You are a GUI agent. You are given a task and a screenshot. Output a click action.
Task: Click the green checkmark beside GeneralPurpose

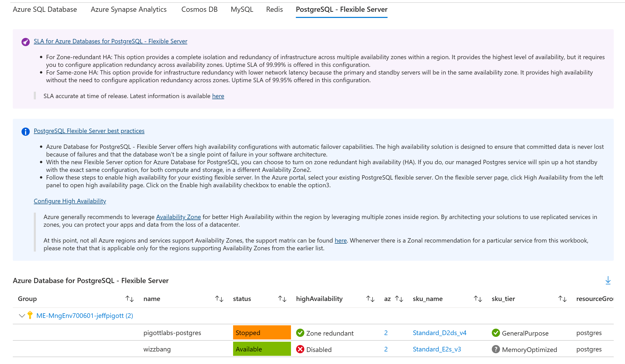point(496,333)
